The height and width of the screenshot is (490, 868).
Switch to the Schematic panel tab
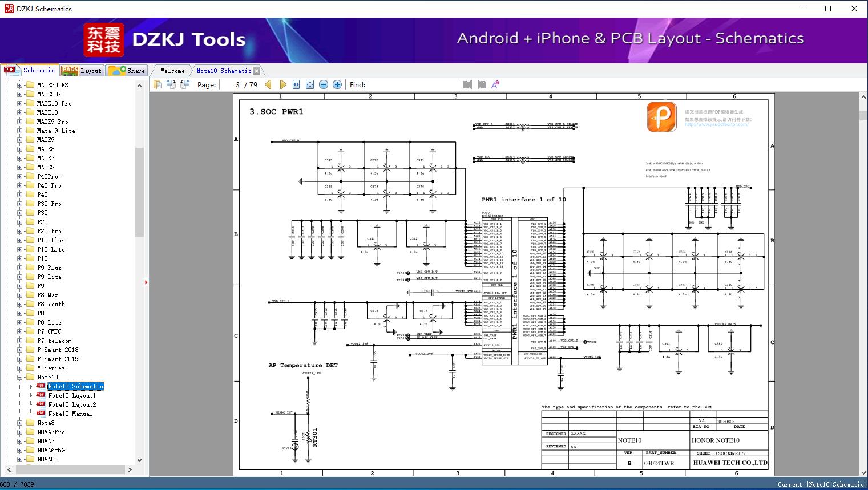[x=30, y=70]
